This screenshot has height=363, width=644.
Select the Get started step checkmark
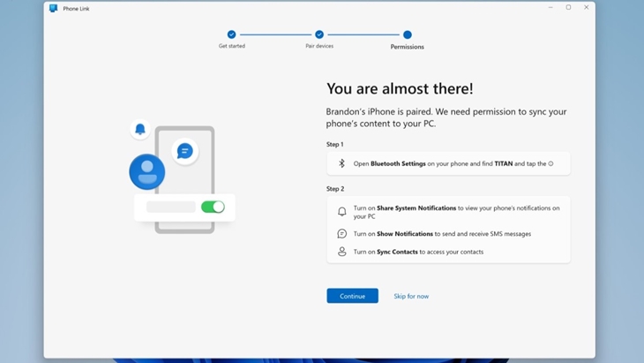point(232,34)
